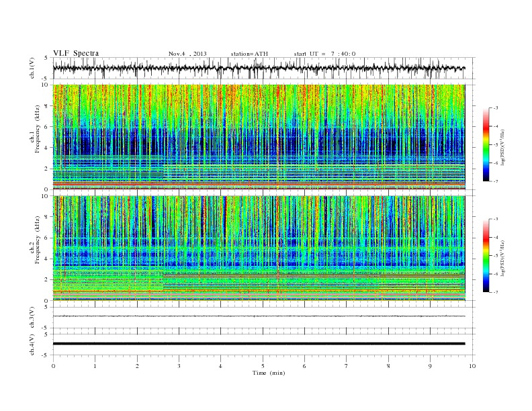Click the ch.1 spectrogram color bar

point(486,145)
